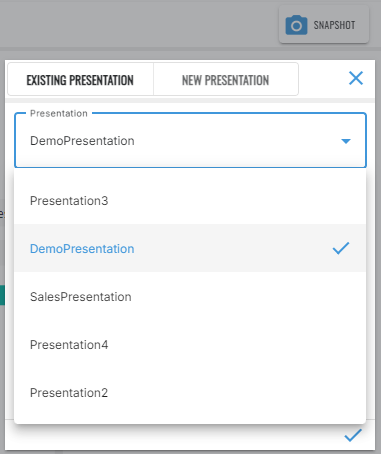Image resolution: width=381 pixels, height=454 pixels.
Task: Open the New Presentation tab
Action: (x=226, y=80)
